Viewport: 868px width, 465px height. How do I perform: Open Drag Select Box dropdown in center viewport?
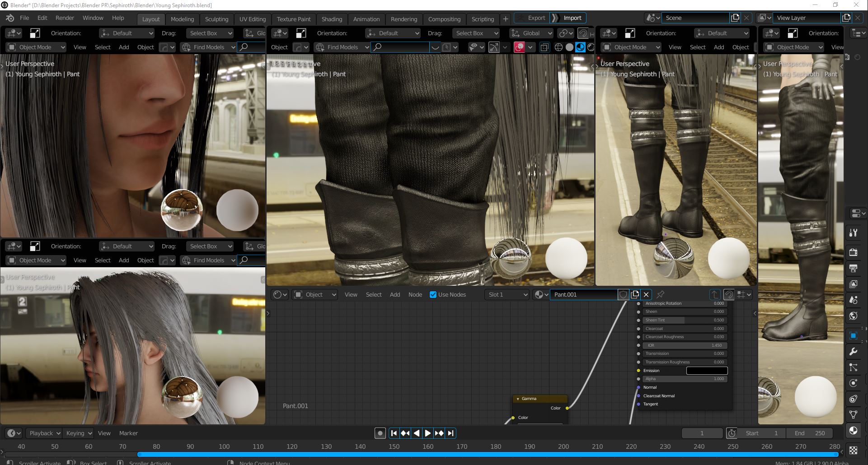pyautogui.click(x=475, y=33)
